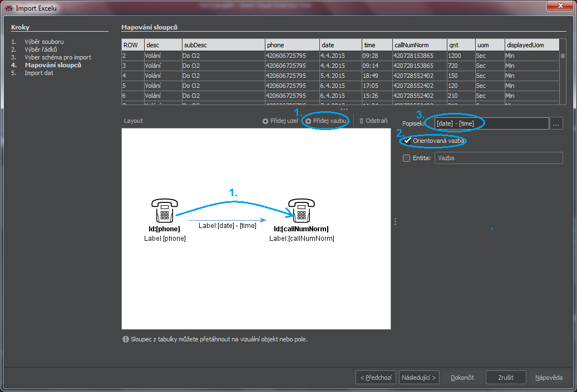Image resolution: width=577 pixels, height=392 pixels.
Task: Click the Přidej uzel add node button
Action: point(280,121)
